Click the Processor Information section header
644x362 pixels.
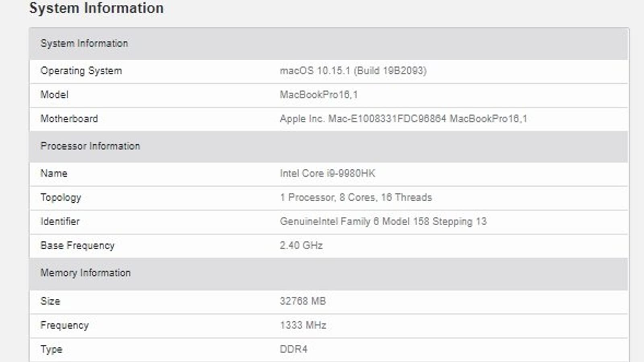tap(90, 146)
